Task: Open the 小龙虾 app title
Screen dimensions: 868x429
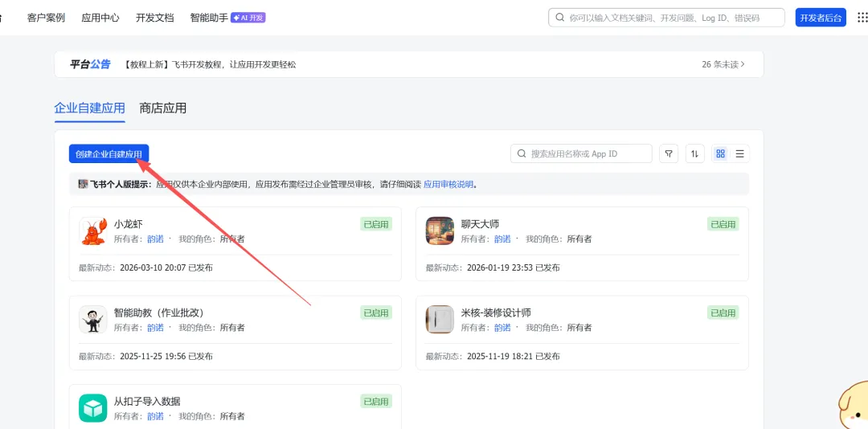Action: (x=129, y=224)
